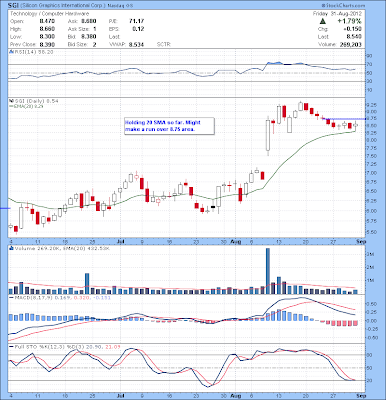Click the Low value 8.300
The height and width of the screenshot is (400, 386).
[47, 37]
